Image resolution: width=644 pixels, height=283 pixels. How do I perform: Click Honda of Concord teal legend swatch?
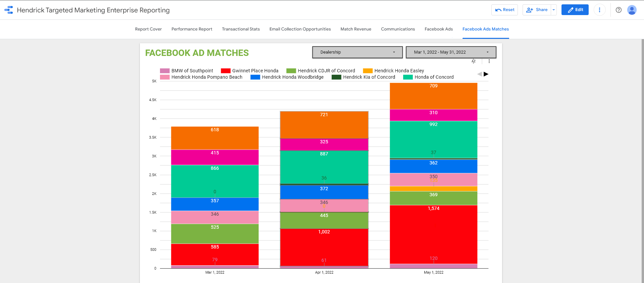(408, 77)
